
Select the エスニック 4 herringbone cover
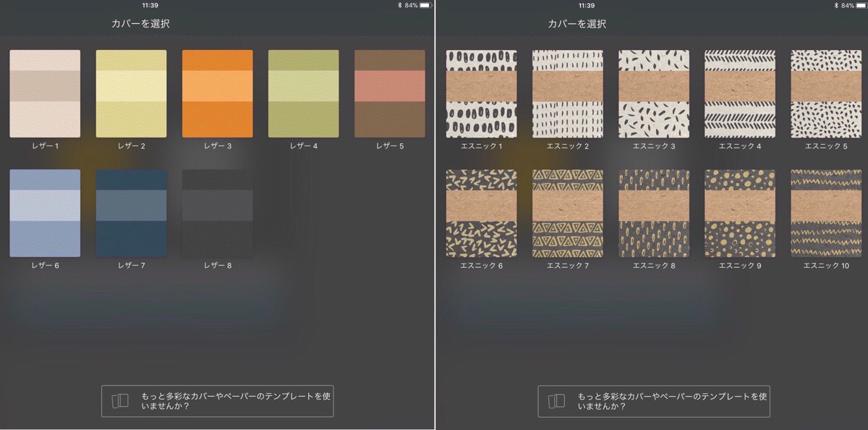click(x=740, y=93)
